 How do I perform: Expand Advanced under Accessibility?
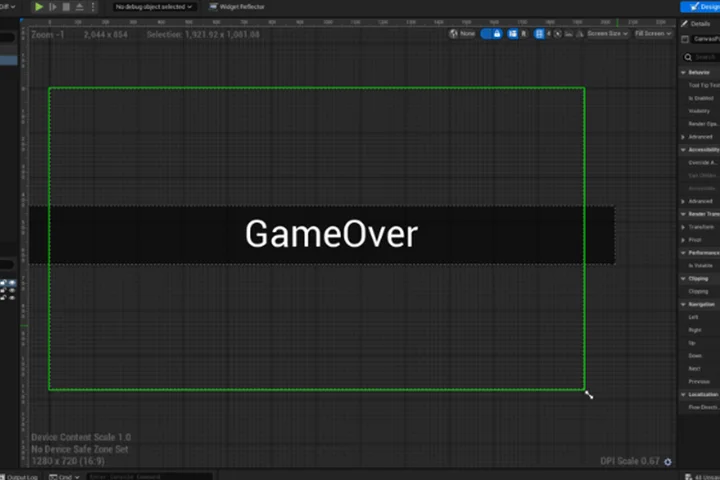tap(683, 201)
